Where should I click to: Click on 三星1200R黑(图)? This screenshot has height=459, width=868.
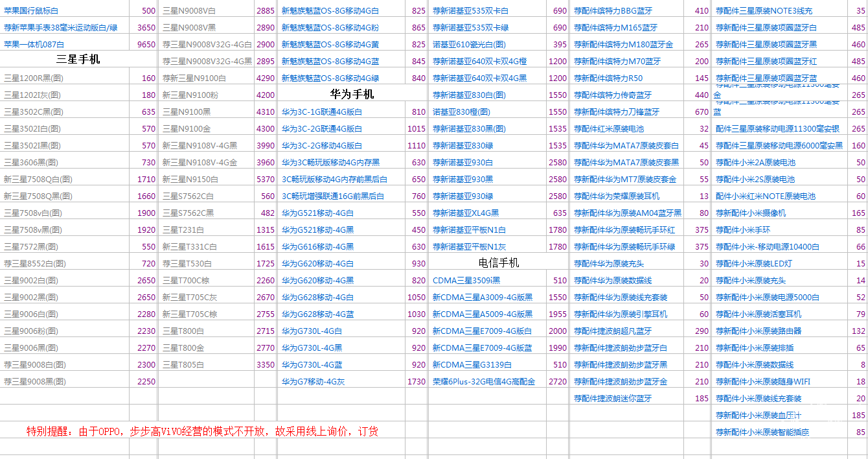click(34, 78)
